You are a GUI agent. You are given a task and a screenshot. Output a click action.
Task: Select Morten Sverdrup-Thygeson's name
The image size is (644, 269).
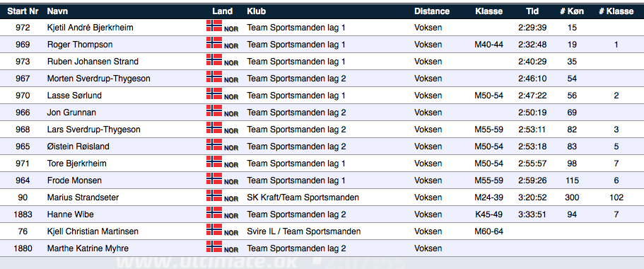pos(98,79)
